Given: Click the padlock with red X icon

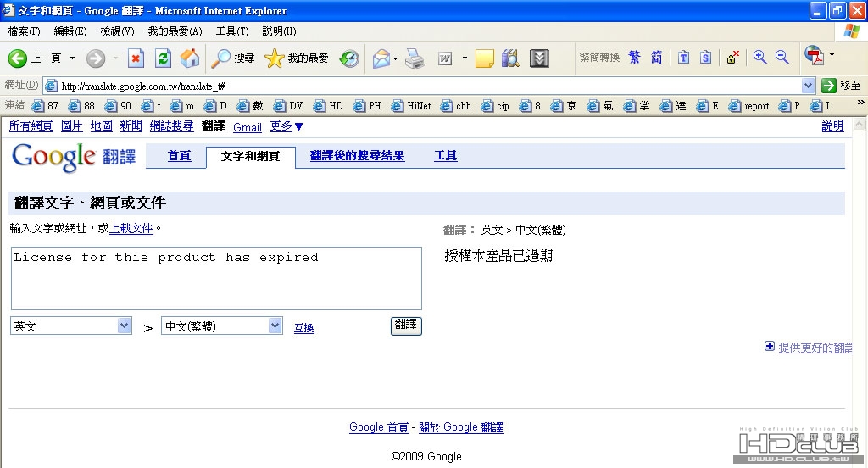Looking at the screenshot, I should [733, 57].
